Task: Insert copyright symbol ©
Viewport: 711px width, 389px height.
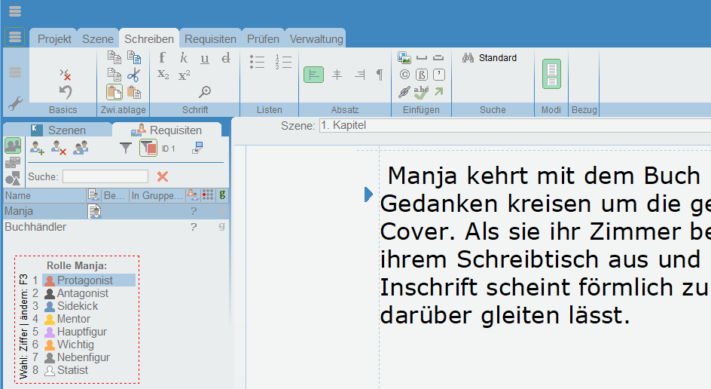Action: point(404,74)
